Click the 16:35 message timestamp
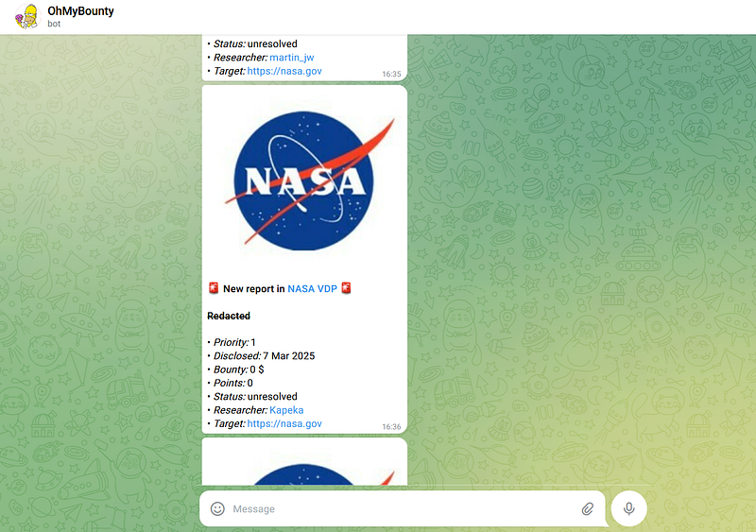This screenshot has height=532, width=756. (391, 74)
